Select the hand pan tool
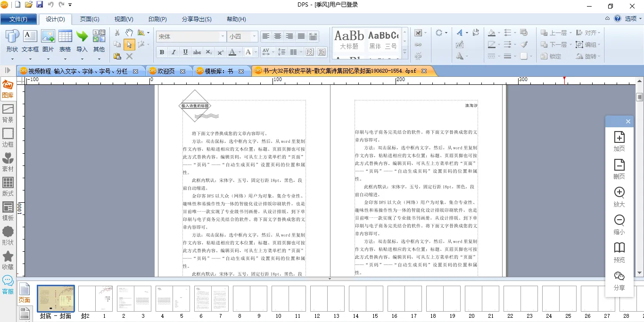Viewport: 644px width, 322px height. [x=129, y=33]
